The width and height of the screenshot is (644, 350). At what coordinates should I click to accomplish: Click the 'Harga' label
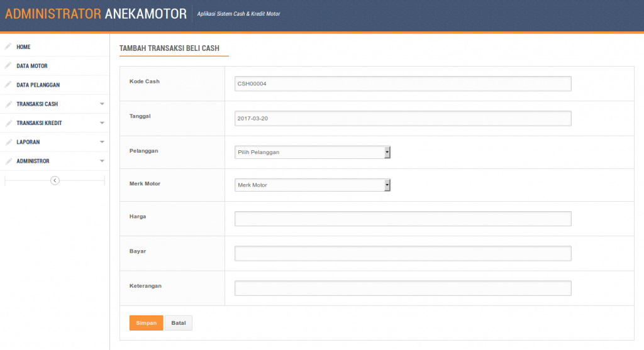coord(138,216)
